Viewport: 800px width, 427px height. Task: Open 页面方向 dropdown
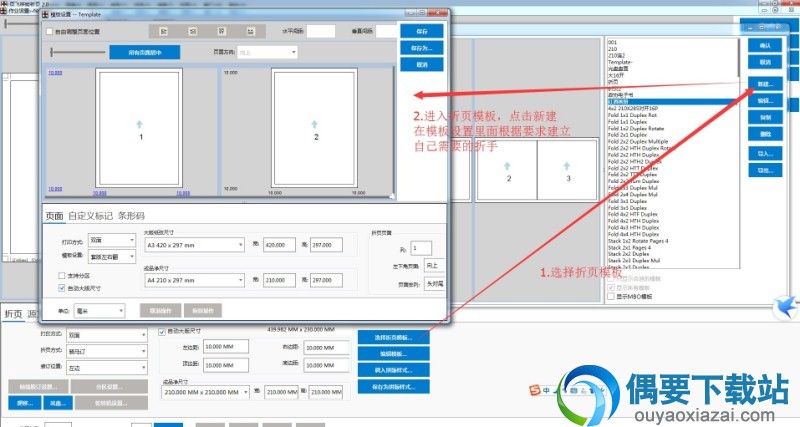coord(267,52)
